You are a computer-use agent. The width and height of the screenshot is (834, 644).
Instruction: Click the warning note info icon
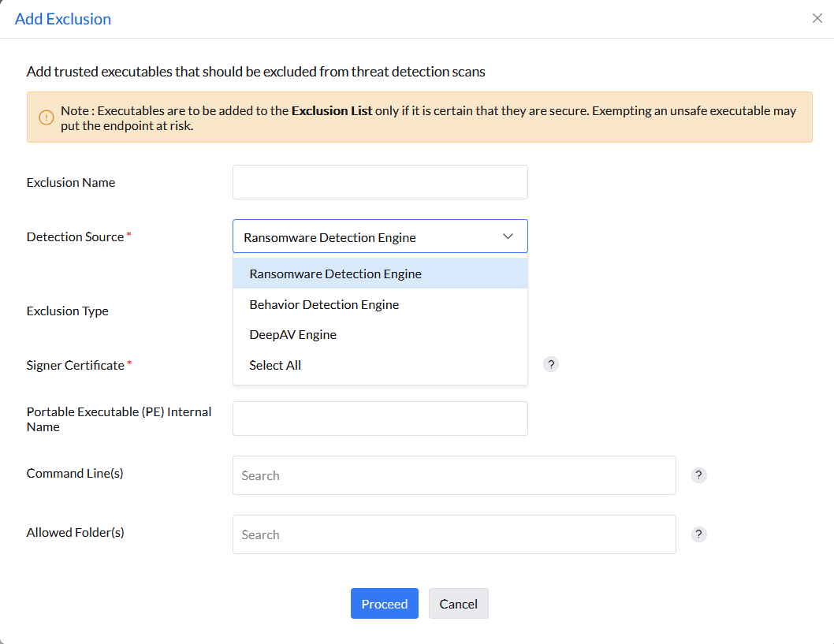46,117
